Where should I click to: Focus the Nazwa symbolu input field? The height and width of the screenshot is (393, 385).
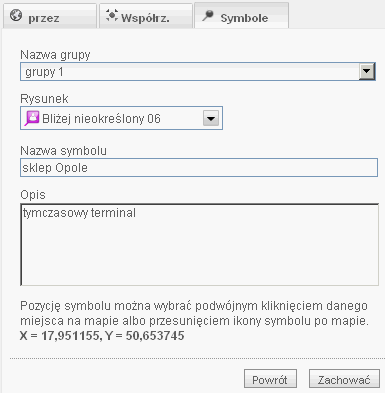tap(199, 167)
